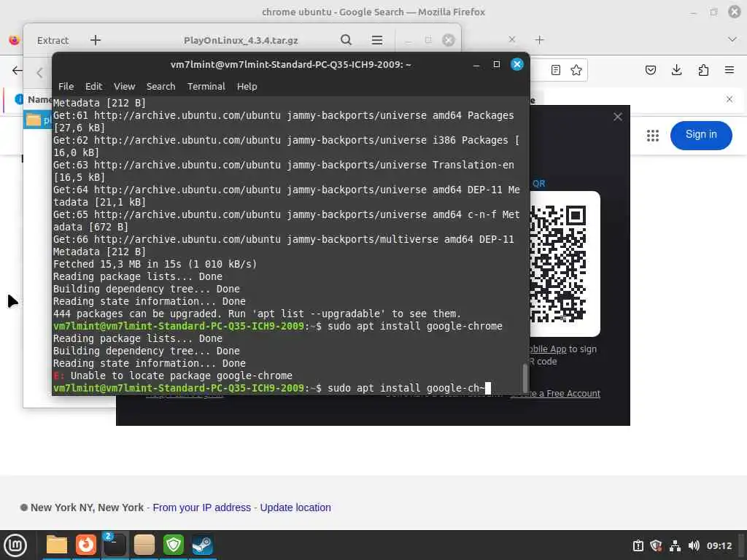Close the current Firefox tab
Image resolution: width=747 pixels, height=560 pixels.
coord(511,39)
